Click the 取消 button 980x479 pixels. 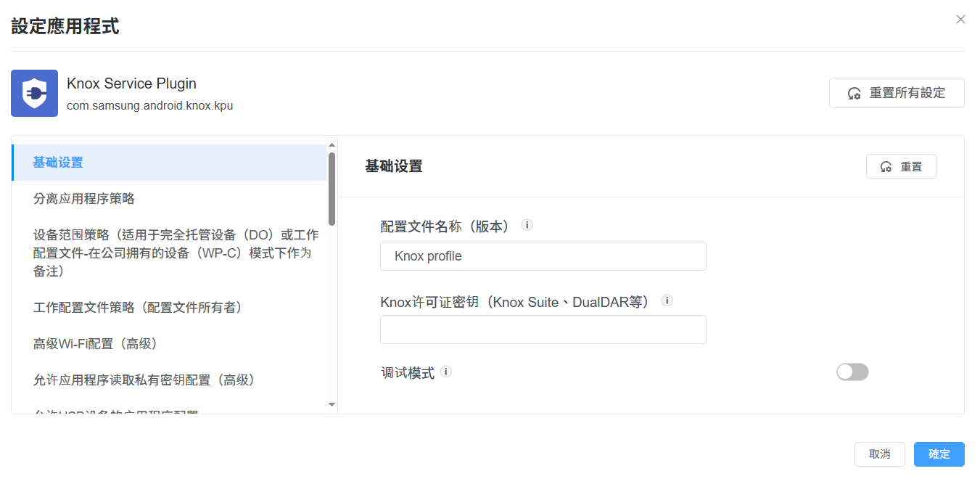point(880,454)
